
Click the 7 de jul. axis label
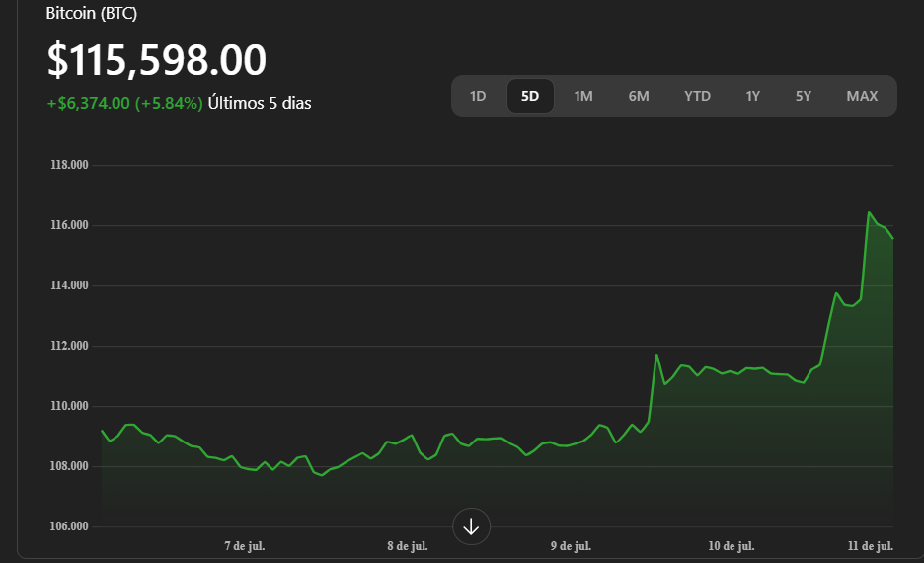pyautogui.click(x=245, y=546)
